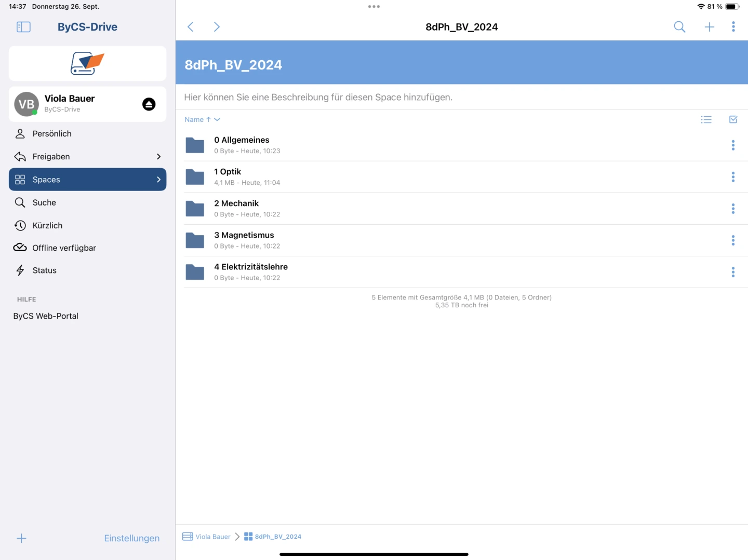Open the three-dot menu in top toolbar

click(733, 27)
